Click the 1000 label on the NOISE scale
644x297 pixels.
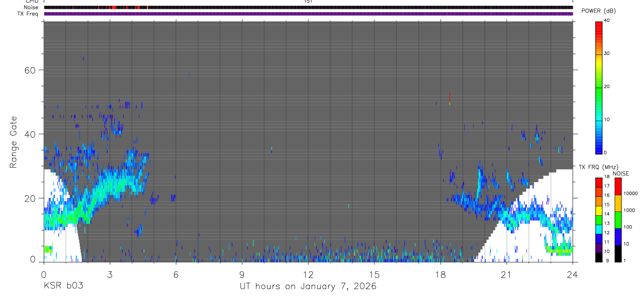pos(629,210)
